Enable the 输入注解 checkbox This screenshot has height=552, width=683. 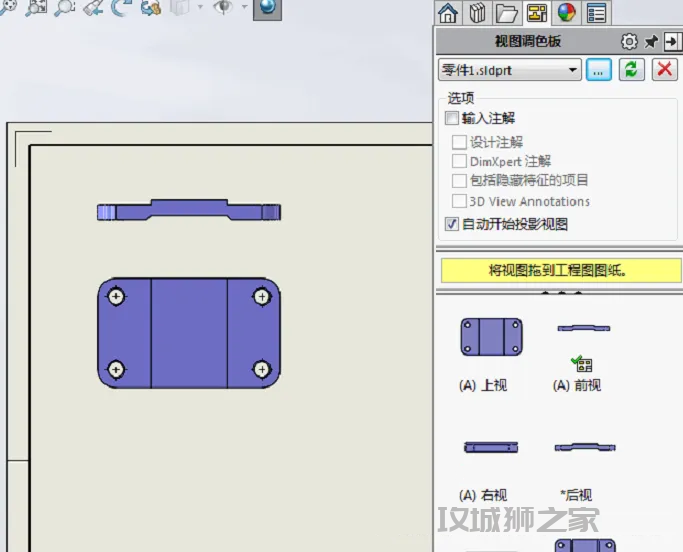(x=452, y=118)
